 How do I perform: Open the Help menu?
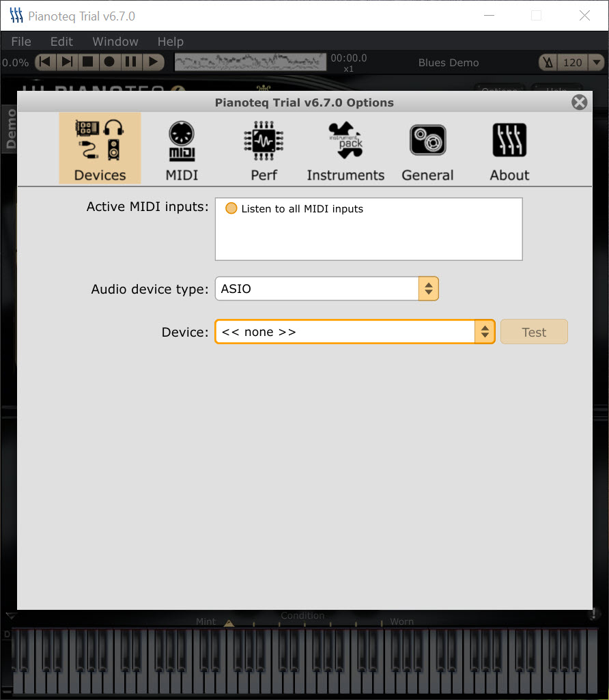point(171,42)
